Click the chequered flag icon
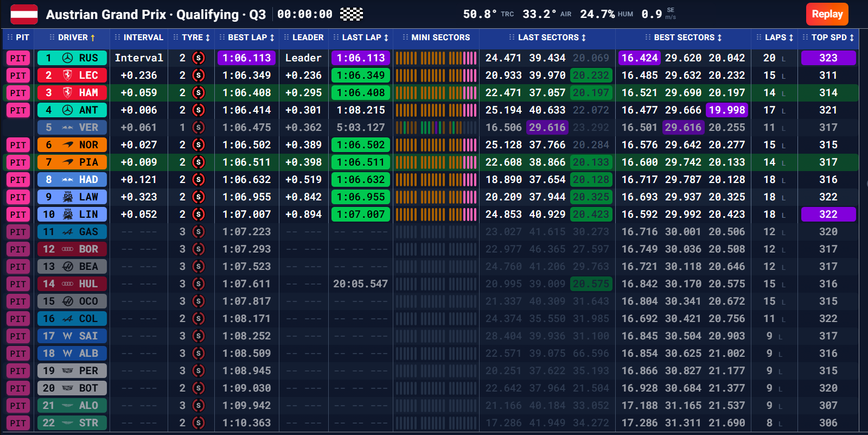Viewport: 868px width, 435px height. click(352, 14)
